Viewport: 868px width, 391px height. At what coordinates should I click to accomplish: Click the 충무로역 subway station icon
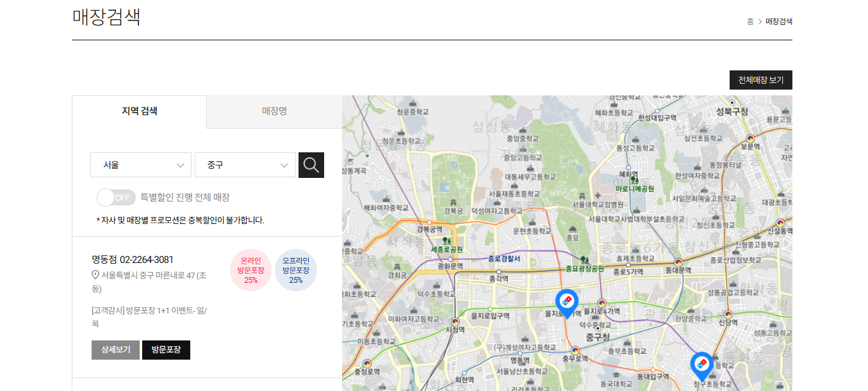pyautogui.click(x=575, y=350)
